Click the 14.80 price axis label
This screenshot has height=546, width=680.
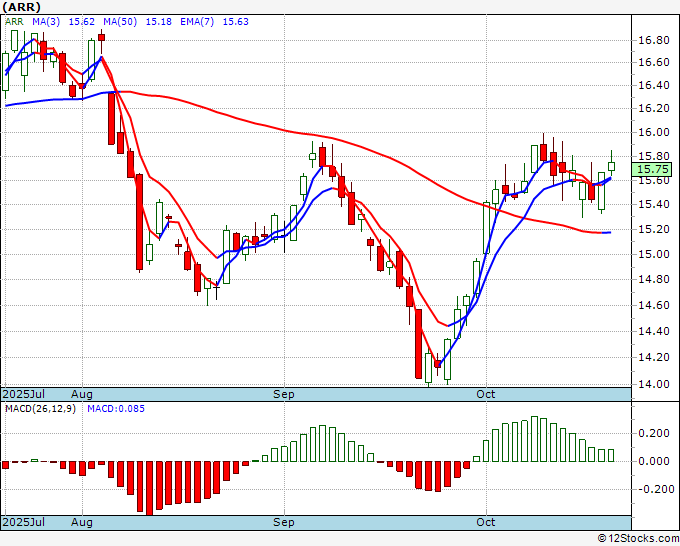point(654,280)
